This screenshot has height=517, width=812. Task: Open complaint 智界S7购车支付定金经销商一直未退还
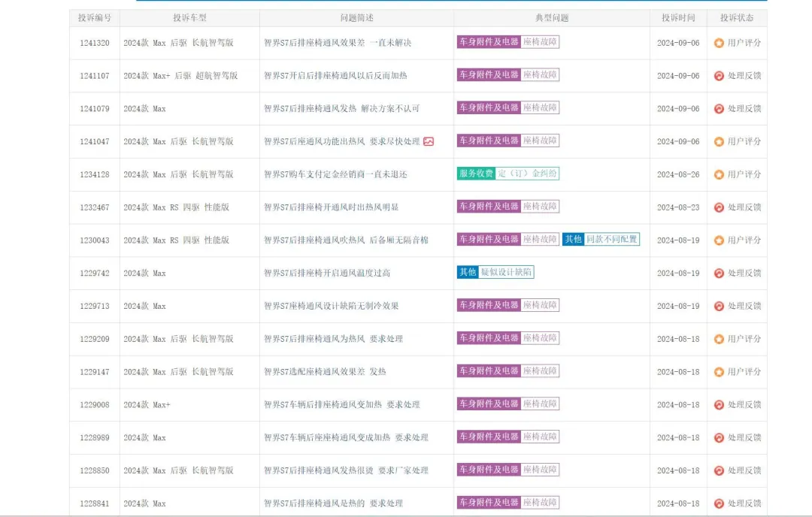(335, 174)
